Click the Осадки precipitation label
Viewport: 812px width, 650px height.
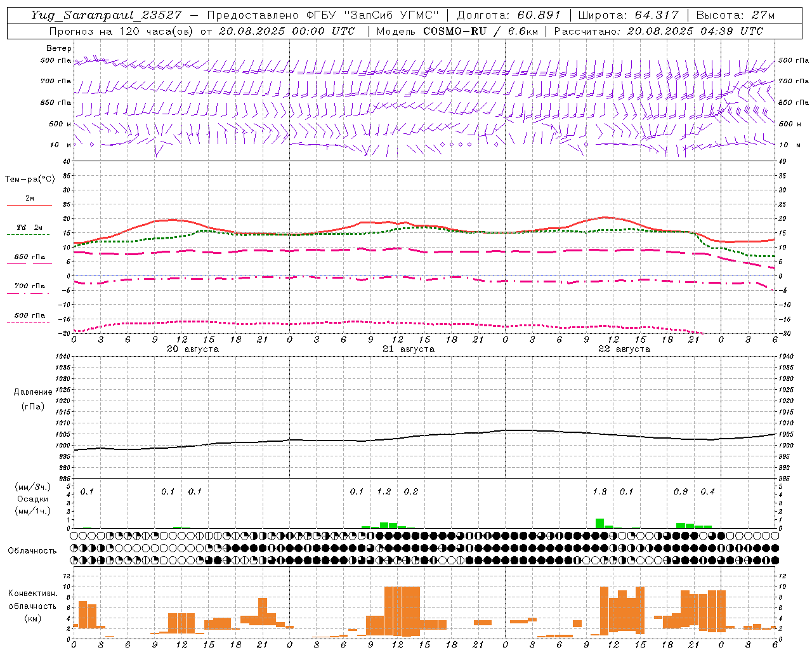coord(33,499)
